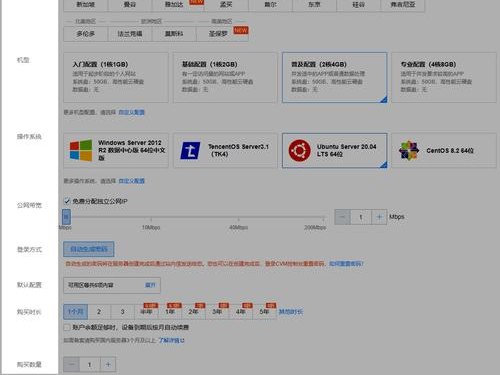
Task: Select the 东京 region
Action: click(x=315, y=5)
